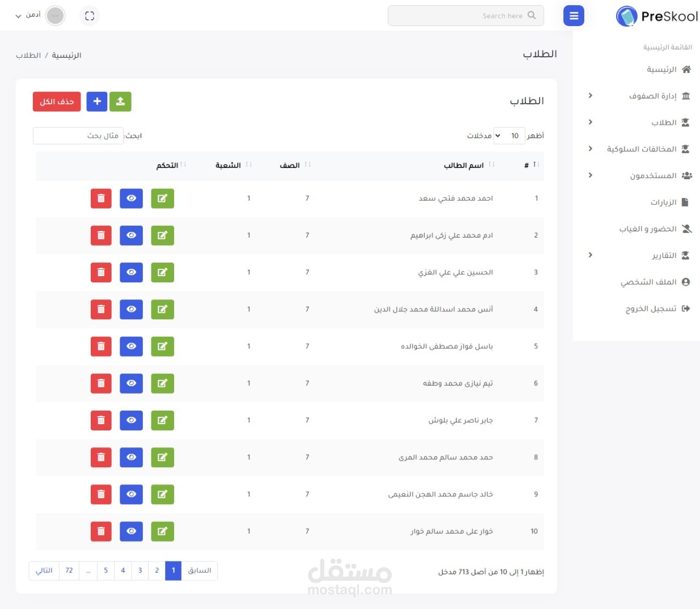Delete student خالد جاسم محمد الهجن النعيمى
Image resolution: width=700 pixels, height=609 pixels.
click(101, 494)
